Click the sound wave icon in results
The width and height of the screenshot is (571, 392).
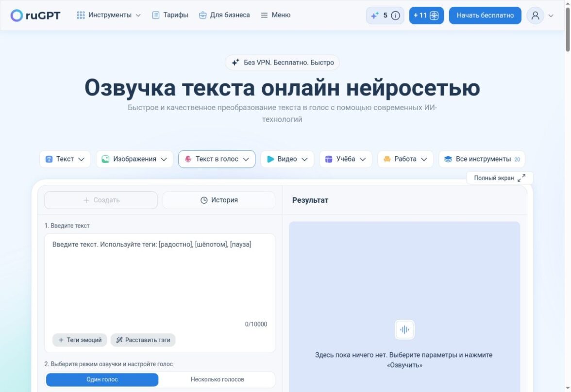point(404,329)
